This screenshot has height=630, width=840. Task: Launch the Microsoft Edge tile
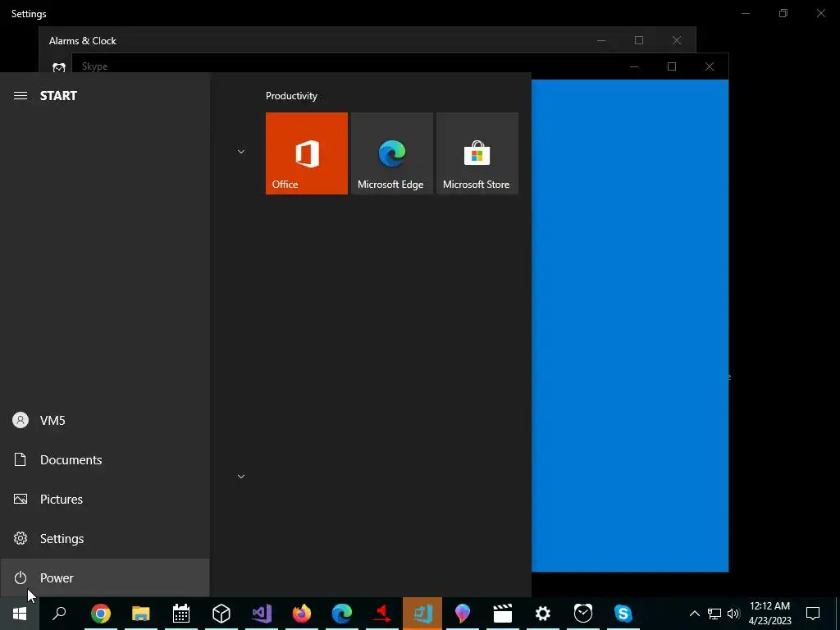tap(391, 153)
